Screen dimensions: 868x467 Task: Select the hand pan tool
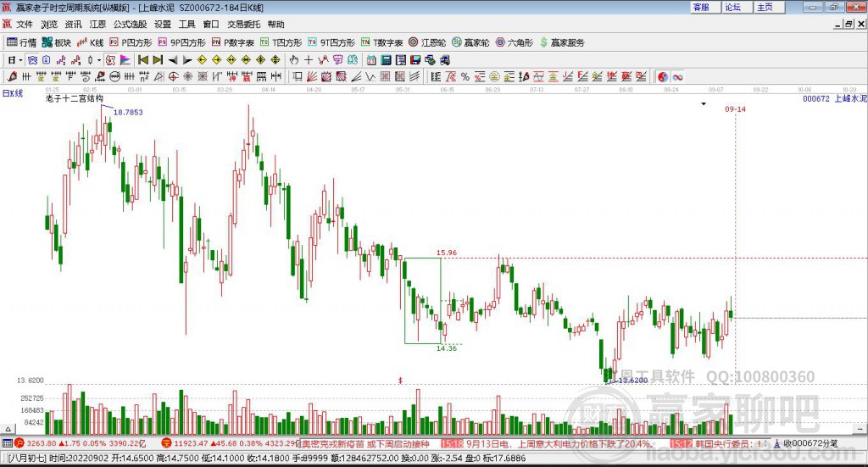pos(293,60)
